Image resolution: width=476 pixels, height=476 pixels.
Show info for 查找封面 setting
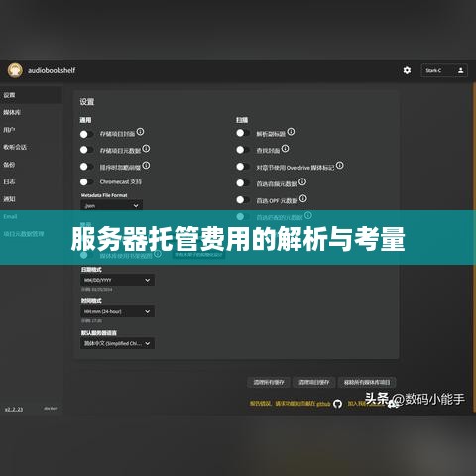coord(285,149)
